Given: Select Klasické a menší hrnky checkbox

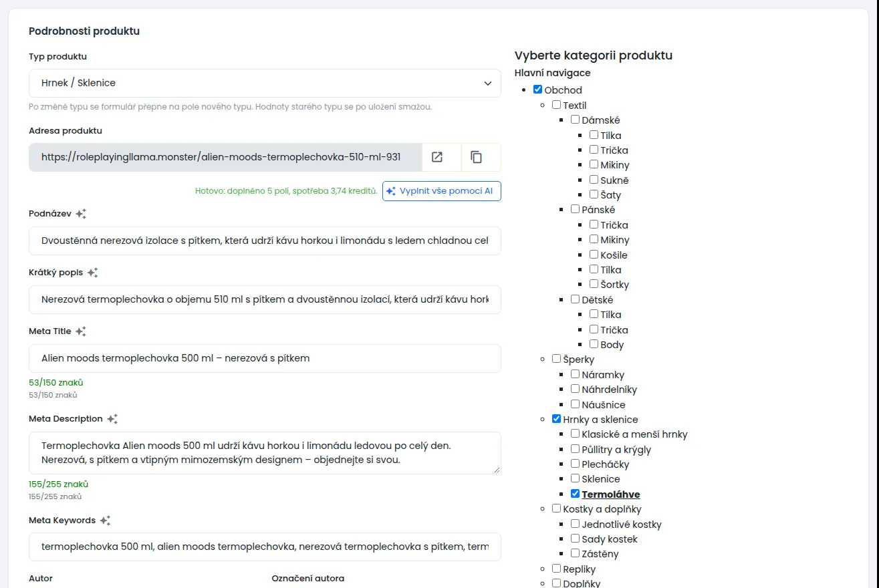Looking at the screenshot, I should pos(575,434).
